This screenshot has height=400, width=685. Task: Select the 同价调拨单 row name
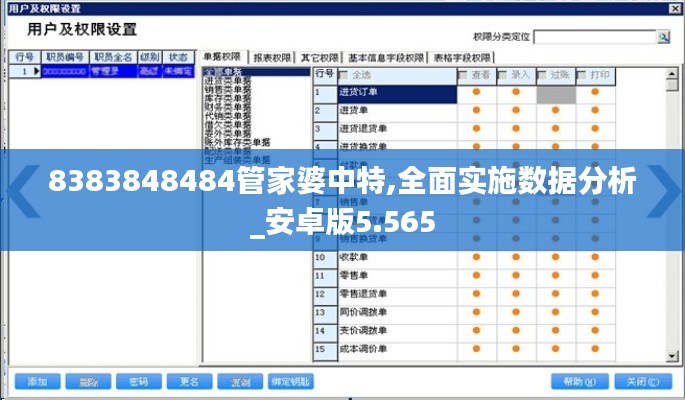coord(363,312)
